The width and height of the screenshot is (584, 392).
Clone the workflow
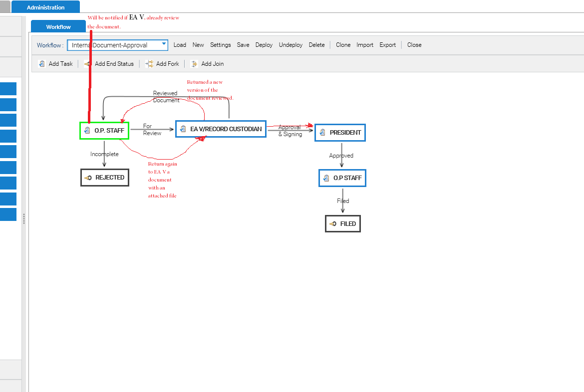(343, 45)
